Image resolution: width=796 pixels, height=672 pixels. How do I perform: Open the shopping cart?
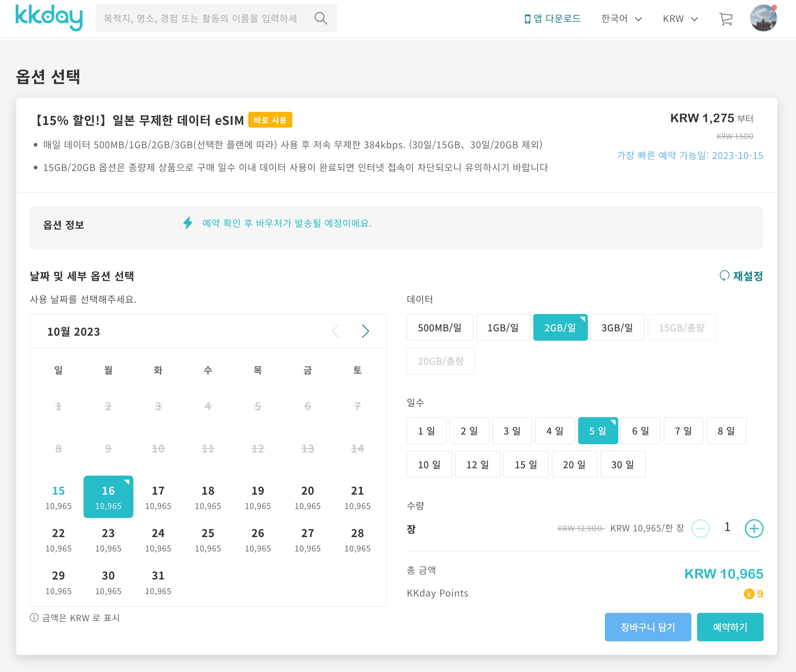coord(725,19)
